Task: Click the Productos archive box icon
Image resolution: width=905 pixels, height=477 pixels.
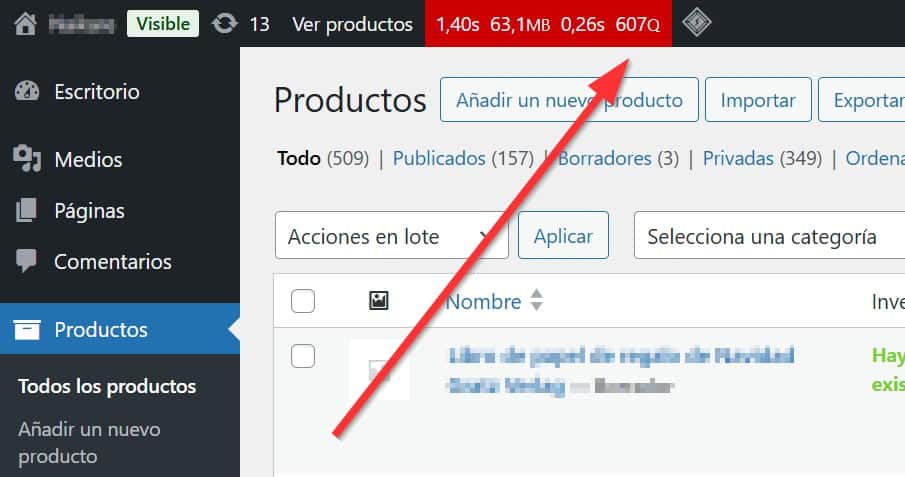Action: click(27, 329)
